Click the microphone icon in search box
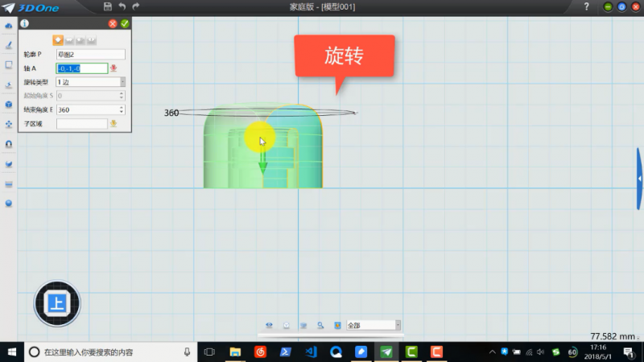Viewport: 644px width, 362px height. [187, 352]
